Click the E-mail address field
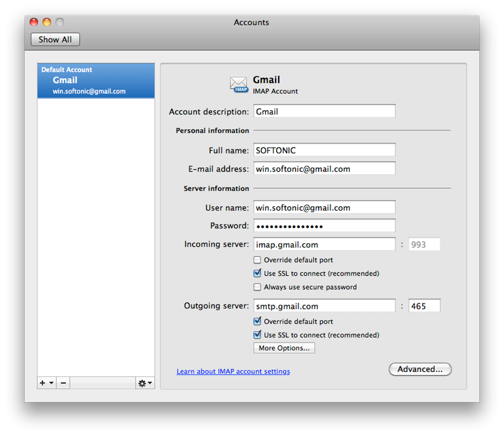 (x=324, y=169)
